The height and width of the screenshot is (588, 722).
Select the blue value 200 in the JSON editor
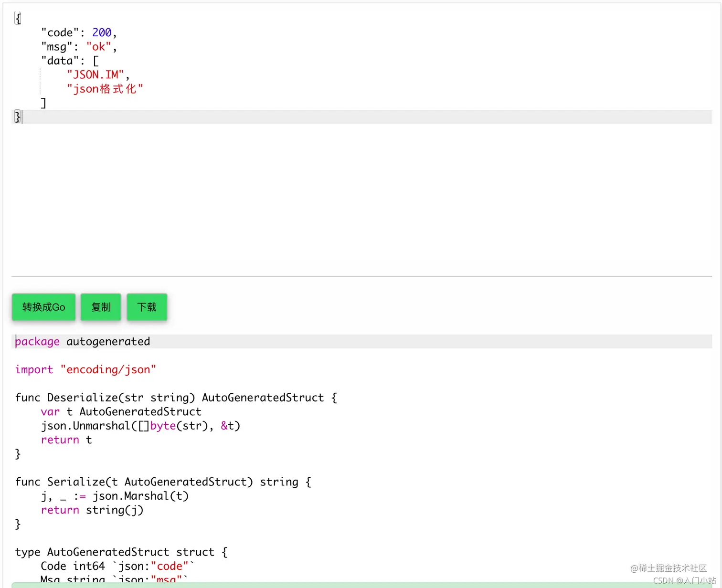[x=102, y=32]
